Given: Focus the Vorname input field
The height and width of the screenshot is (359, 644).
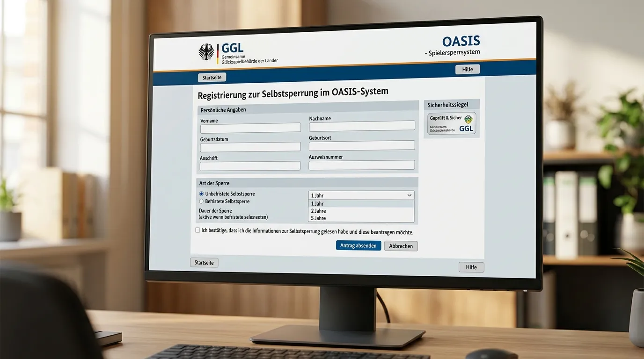Looking at the screenshot, I should 250,128.
